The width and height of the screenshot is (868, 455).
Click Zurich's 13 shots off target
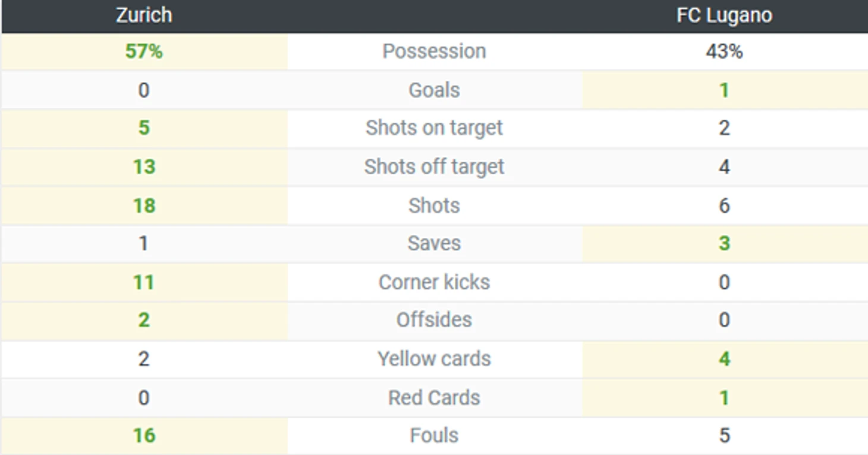pos(144,167)
